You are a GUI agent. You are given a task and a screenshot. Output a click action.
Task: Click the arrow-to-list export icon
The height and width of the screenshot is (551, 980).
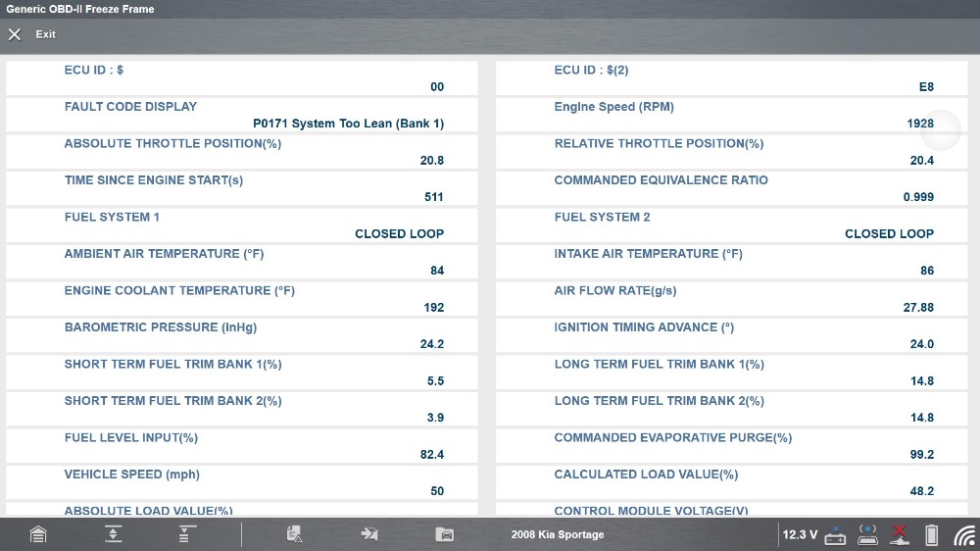click(x=369, y=534)
